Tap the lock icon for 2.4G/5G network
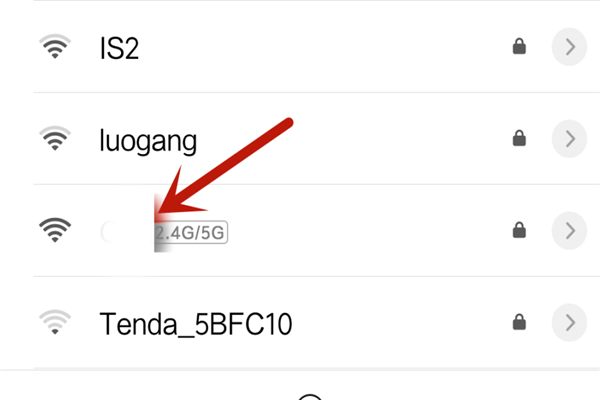 (x=519, y=230)
